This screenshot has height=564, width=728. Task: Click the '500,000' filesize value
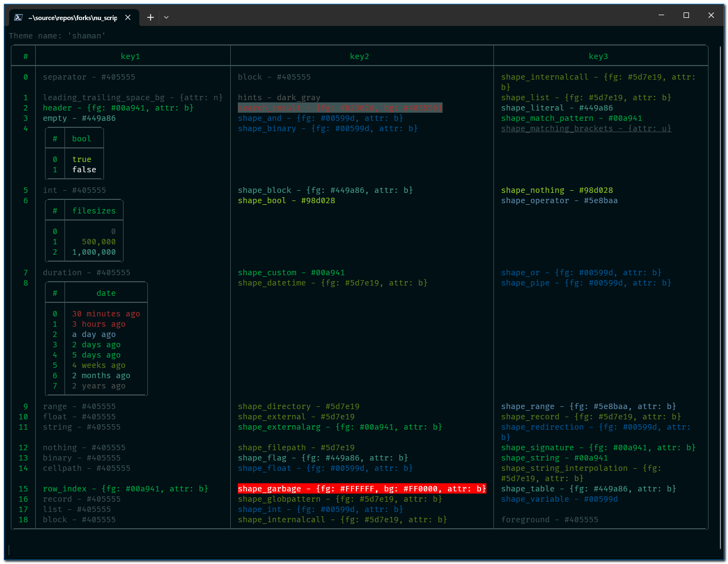coord(99,242)
